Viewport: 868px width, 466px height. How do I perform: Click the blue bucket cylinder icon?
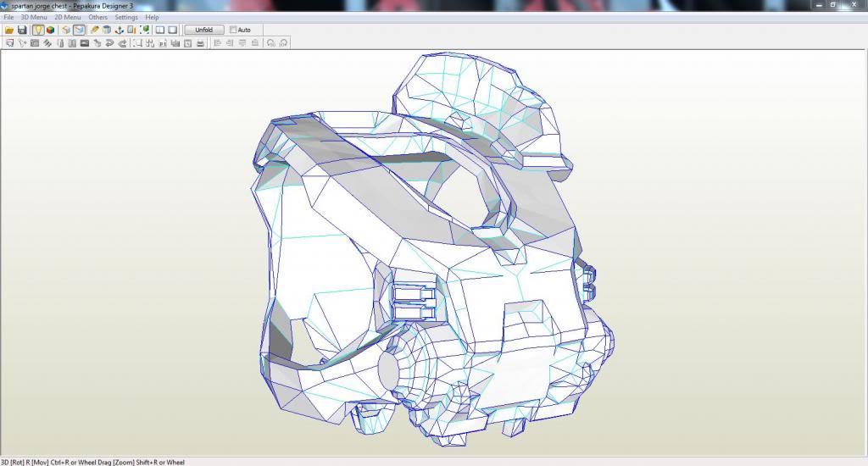click(107, 30)
